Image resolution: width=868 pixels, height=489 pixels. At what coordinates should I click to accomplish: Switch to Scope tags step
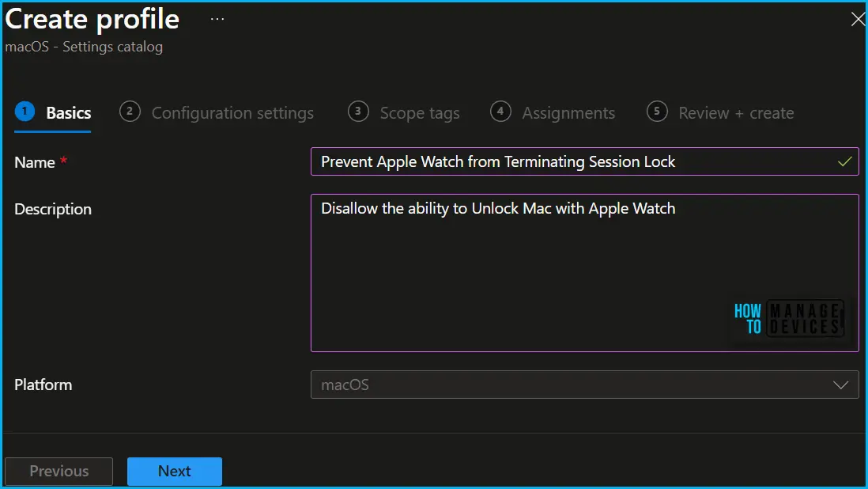[403, 112]
